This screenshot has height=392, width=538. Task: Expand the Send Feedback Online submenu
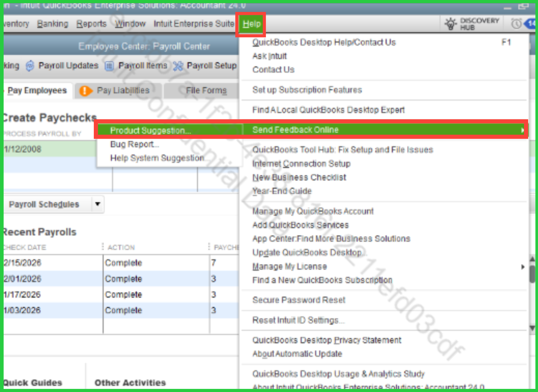(522, 130)
